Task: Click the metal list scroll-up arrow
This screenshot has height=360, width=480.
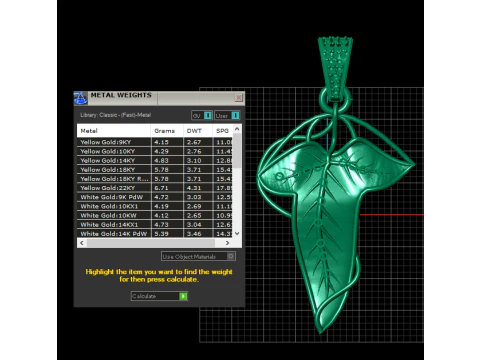Action: 237,129
